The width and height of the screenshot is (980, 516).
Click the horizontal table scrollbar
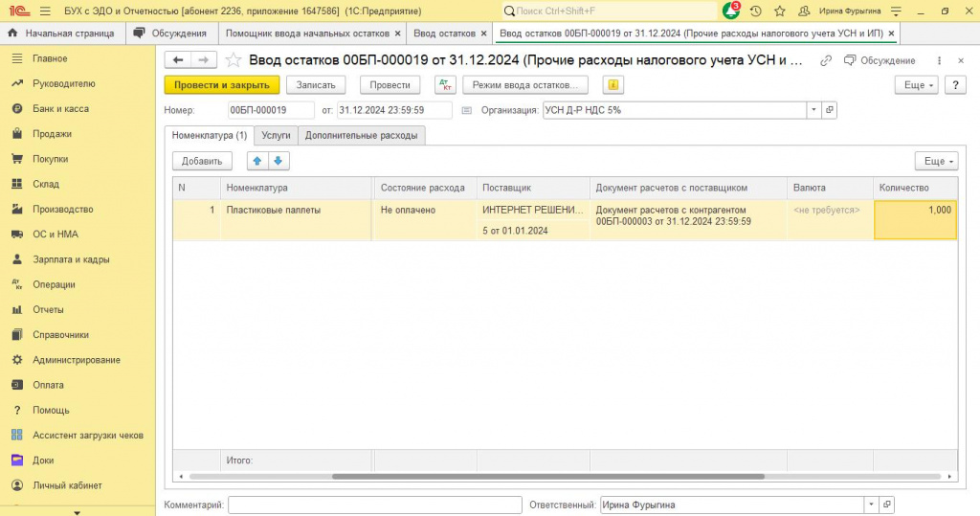point(548,477)
